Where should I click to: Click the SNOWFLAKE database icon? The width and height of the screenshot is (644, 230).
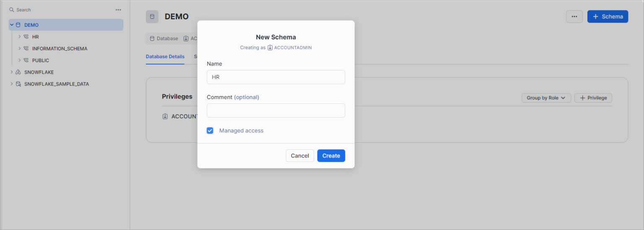pyautogui.click(x=18, y=72)
